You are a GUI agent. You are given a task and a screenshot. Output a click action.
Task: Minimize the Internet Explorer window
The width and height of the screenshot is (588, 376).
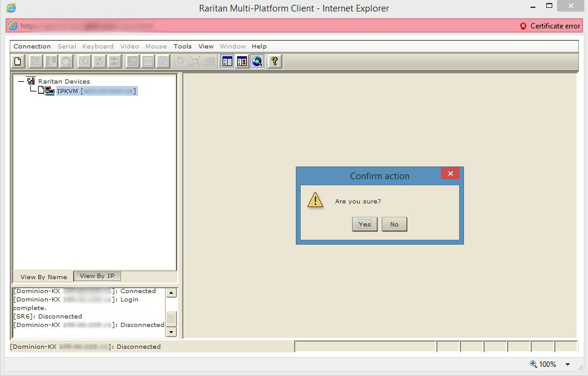click(x=533, y=7)
